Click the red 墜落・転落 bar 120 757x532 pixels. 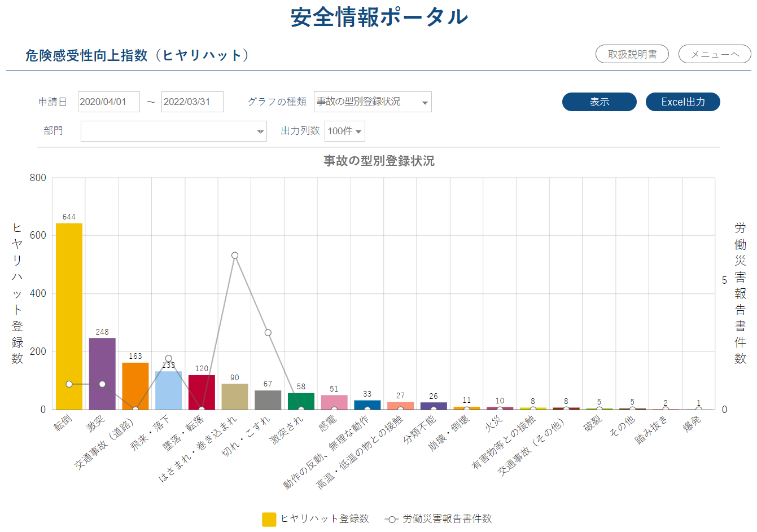[x=202, y=392]
